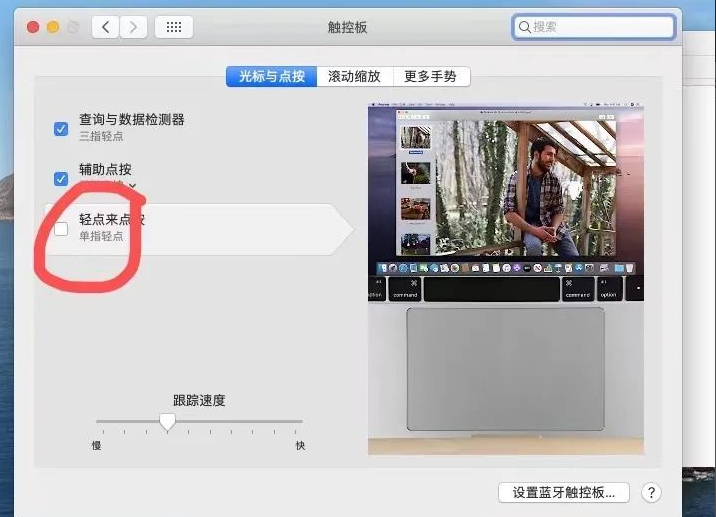The image size is (716, 517).
Task: Enable the 轻点来点按 checkbox
Action: click(x=61, y=229)
